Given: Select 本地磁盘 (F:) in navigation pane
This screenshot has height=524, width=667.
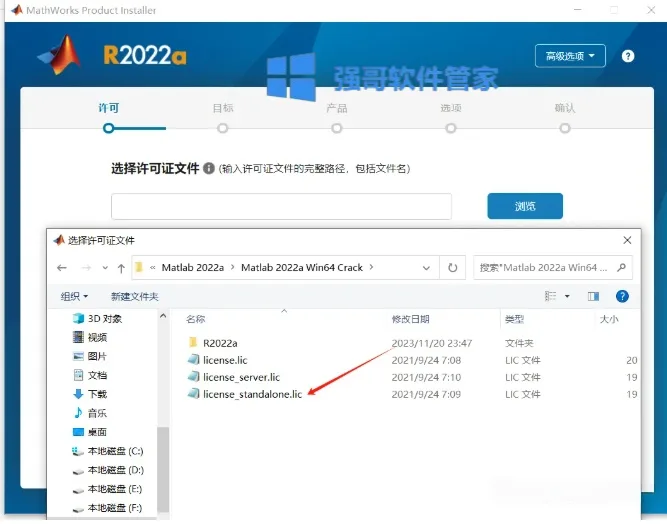Looking at the screenshot, I should point(107,508).
